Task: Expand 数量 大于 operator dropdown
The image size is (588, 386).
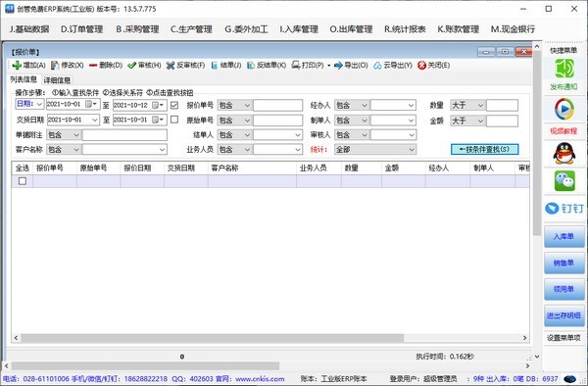Action: (480, 106)
